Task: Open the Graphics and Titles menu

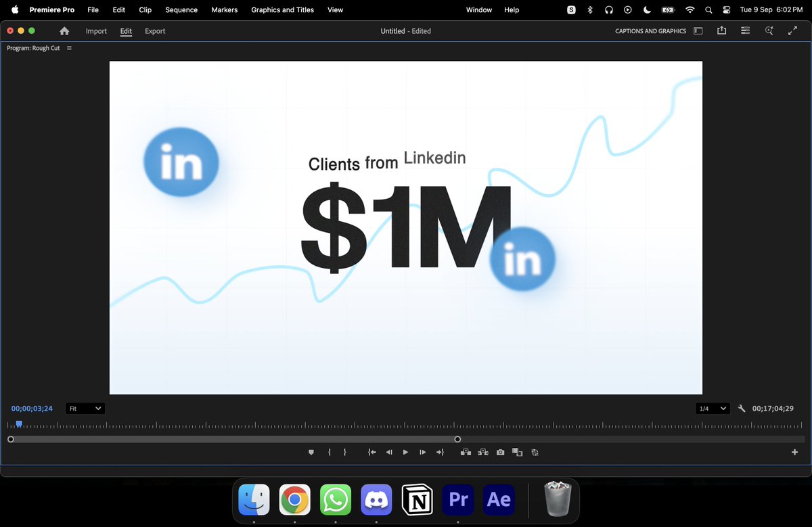Action: click(x=283, y=10)
